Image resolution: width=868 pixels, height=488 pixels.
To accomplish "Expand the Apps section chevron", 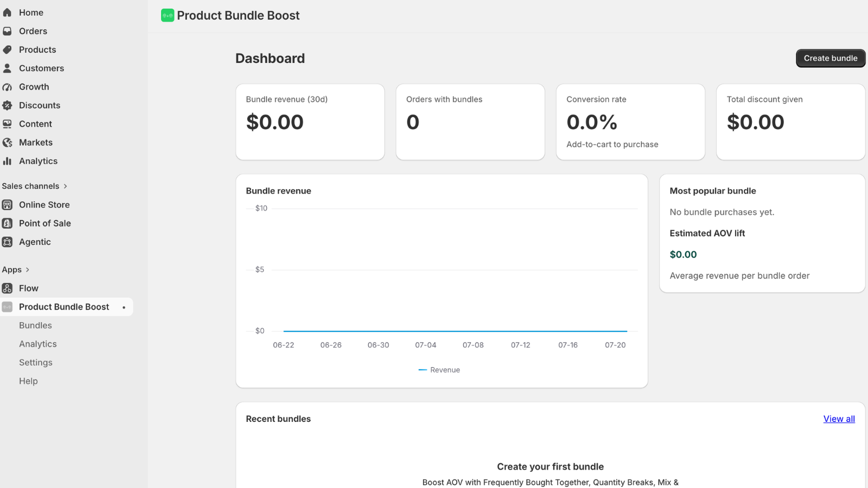I will (x=27, y=269).
